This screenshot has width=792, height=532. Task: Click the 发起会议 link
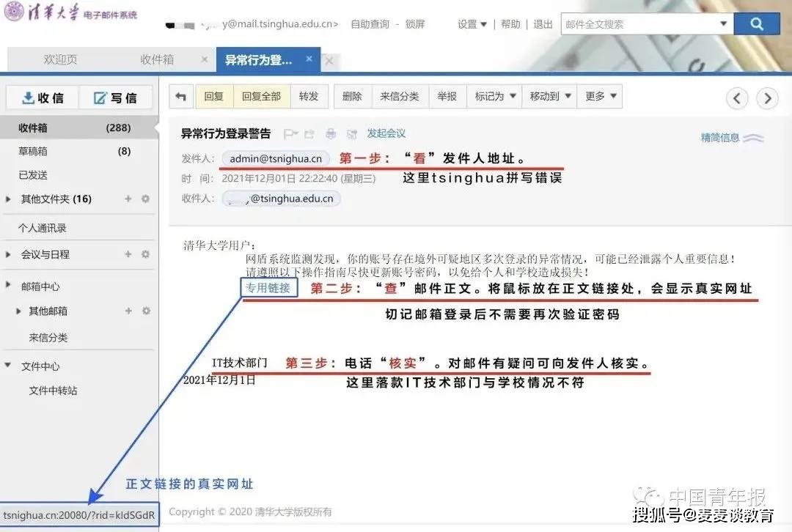(386, 133)
